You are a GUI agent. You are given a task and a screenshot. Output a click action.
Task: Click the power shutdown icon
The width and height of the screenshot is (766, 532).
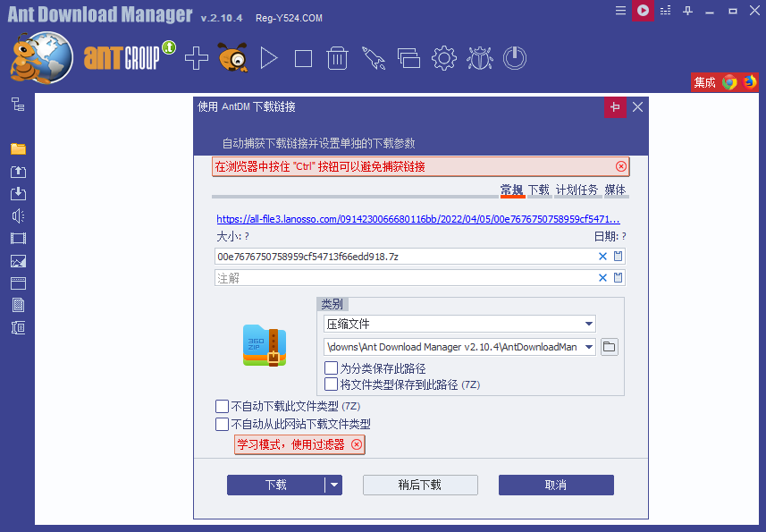click(x=515, y=59)
